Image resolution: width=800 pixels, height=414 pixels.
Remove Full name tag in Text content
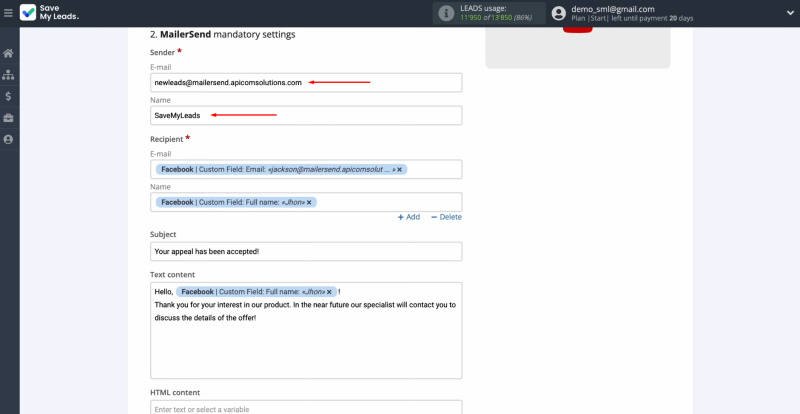[330, 291]
